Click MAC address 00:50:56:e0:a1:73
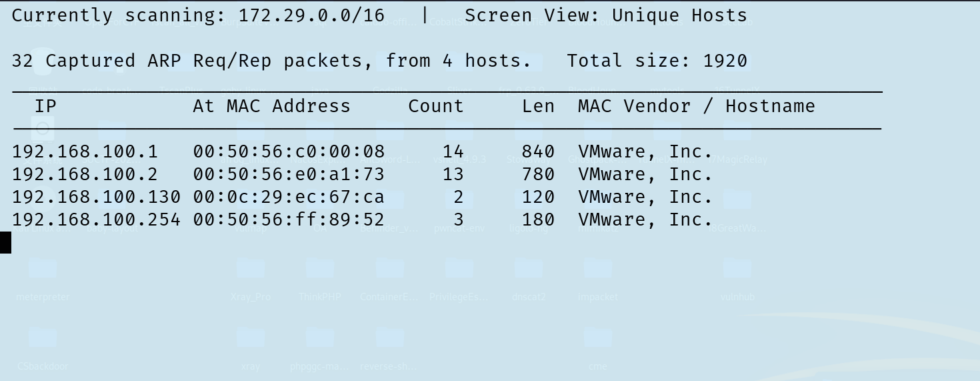The width and height of the screenshot is (980, 381). 289,174
